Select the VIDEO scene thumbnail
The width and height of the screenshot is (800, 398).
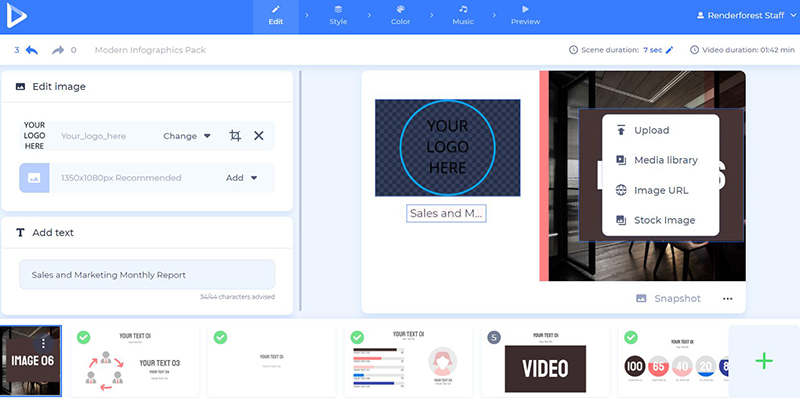coord(545,361)
